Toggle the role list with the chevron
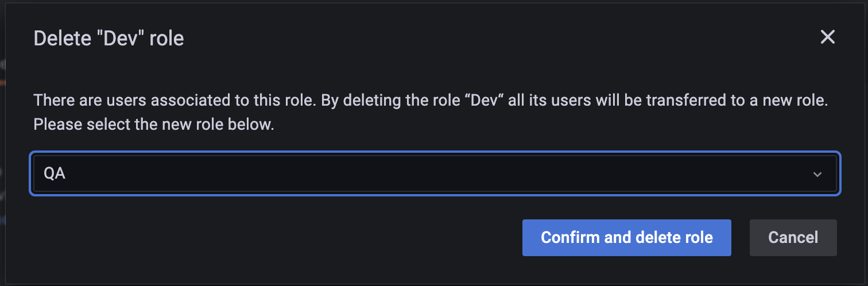The image size is (868, 286). 817,174
